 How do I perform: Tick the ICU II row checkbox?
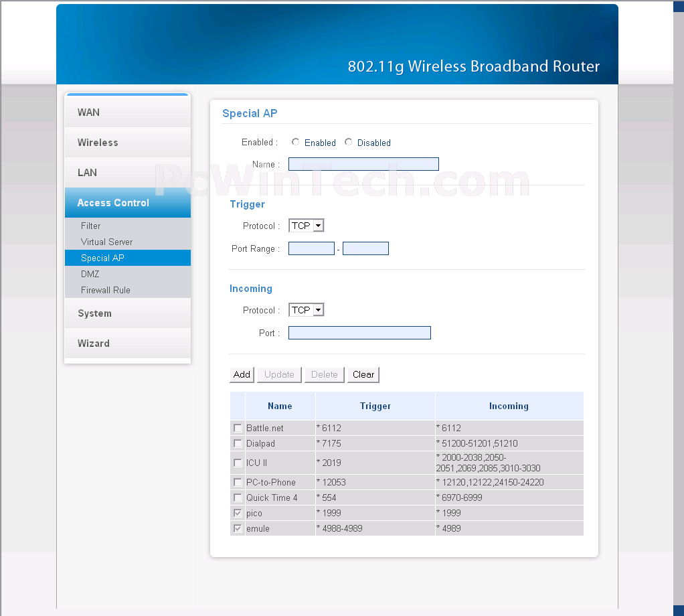click(238, 463)
